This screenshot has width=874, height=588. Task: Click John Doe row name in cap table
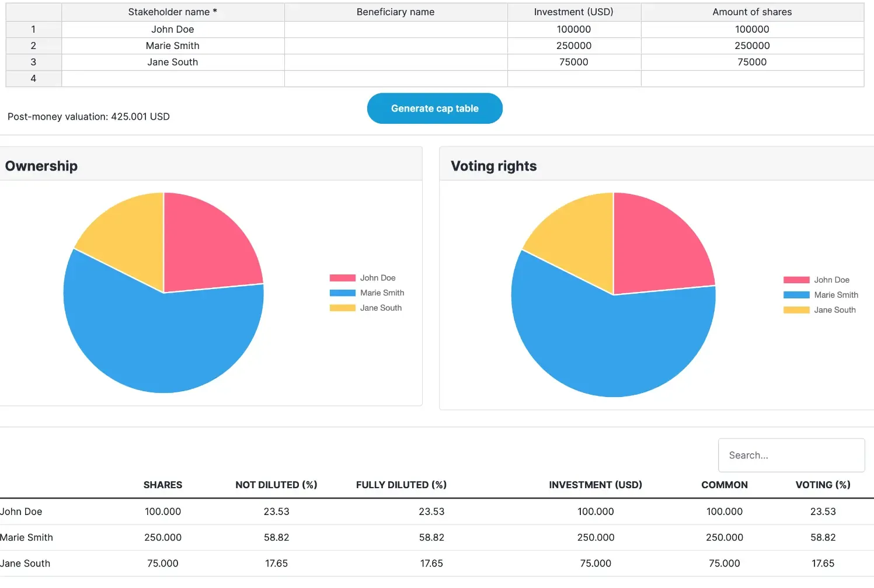point(21,512)
